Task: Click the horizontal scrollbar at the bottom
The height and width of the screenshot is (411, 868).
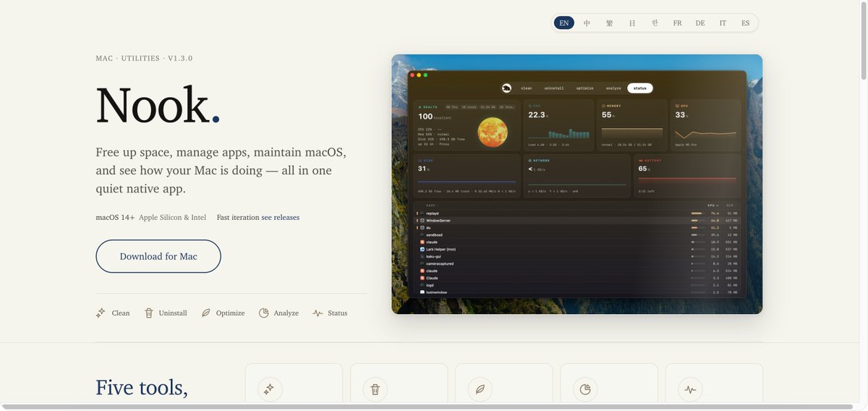Action: coord(429,407)
